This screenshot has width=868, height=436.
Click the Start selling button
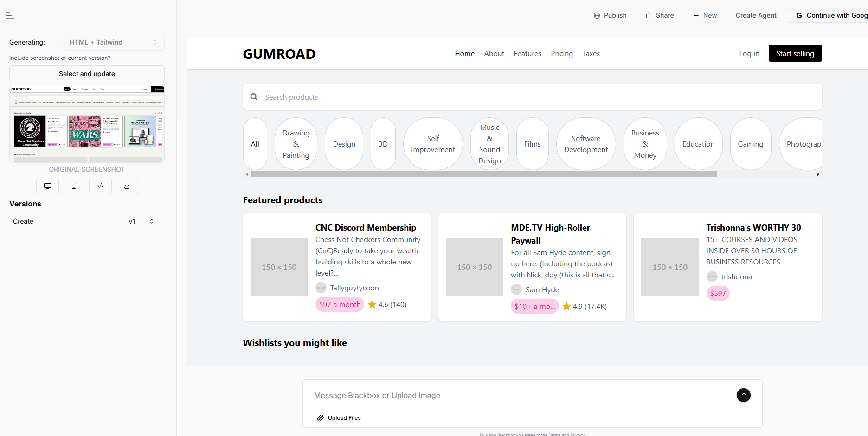795,53
